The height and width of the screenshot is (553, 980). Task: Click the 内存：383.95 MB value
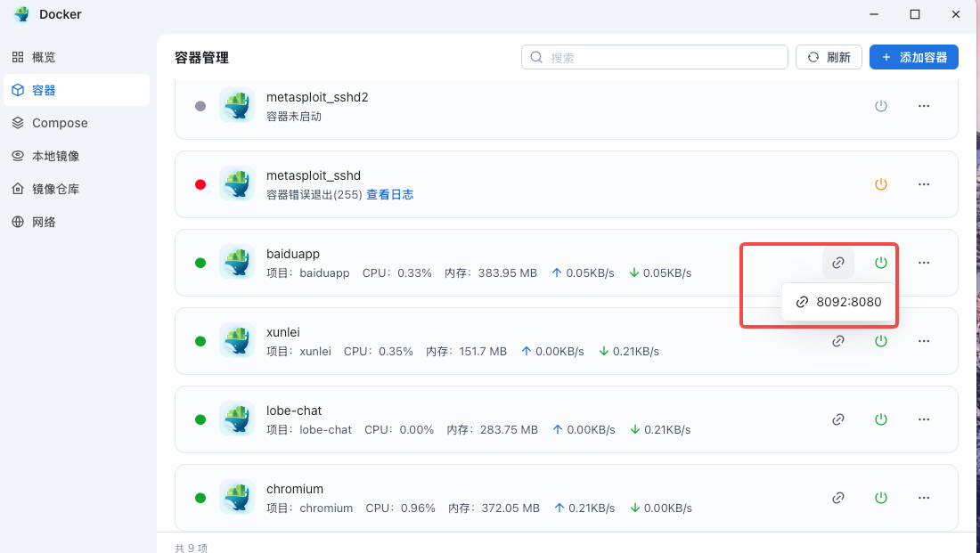(x=491, y=273)
